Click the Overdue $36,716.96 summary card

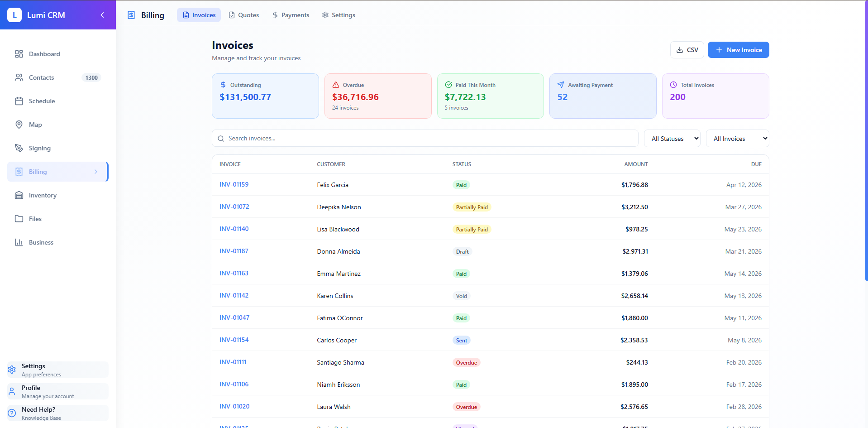pyautogui.click(x=378, y=96)
